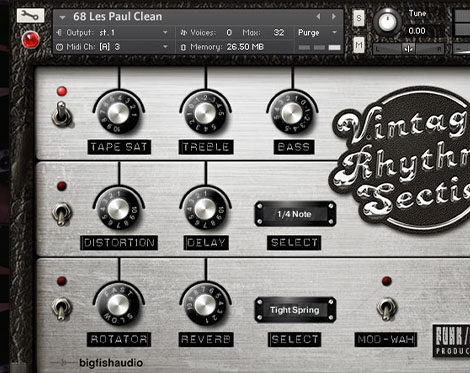This screenshot has width=470, height=373.
Task: Click the pan L-R slider
Action: (408, 49)
